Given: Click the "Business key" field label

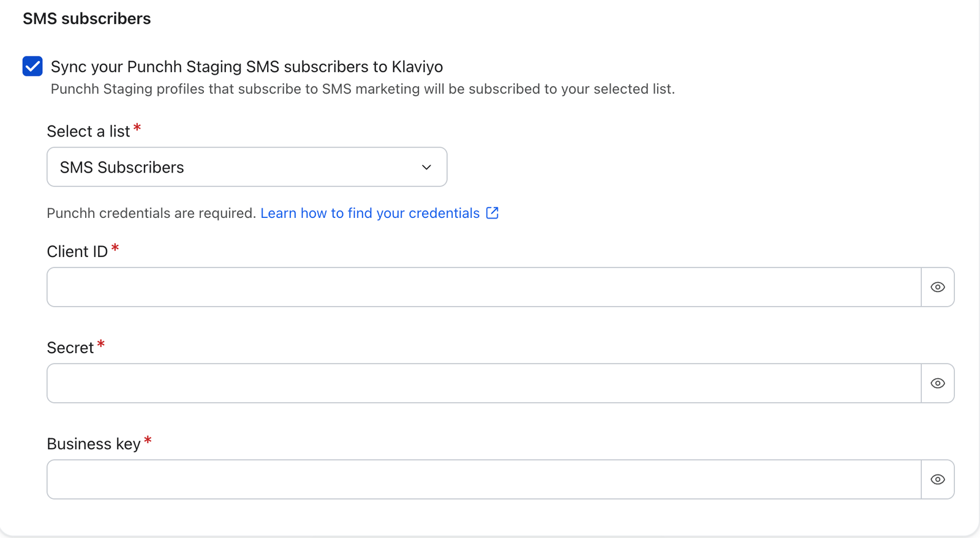Looking at the screenshot, I should [x=94, y=444].
